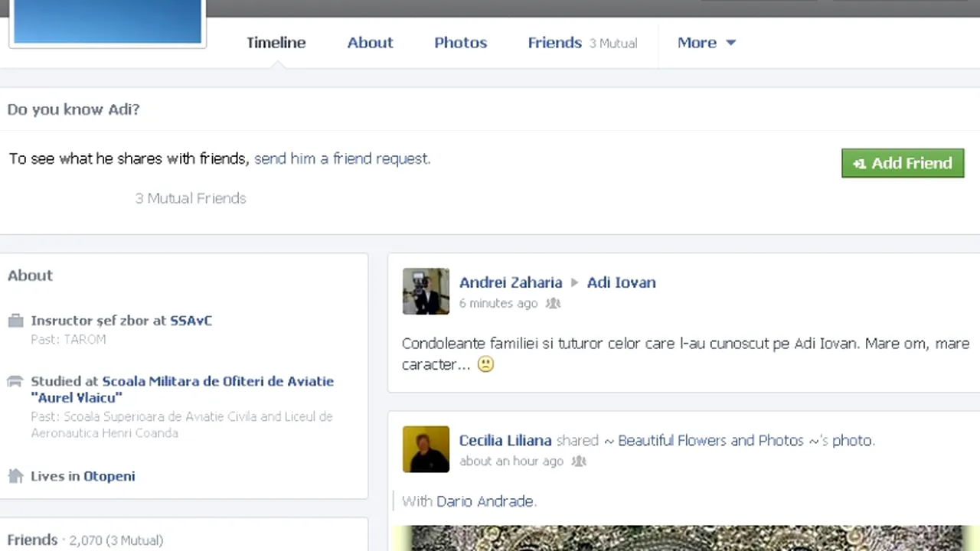The height and width of the screenshot is (551, 980).
Task: Click the frown emoticon in the condolence post
Action: [x=485, y=364]
